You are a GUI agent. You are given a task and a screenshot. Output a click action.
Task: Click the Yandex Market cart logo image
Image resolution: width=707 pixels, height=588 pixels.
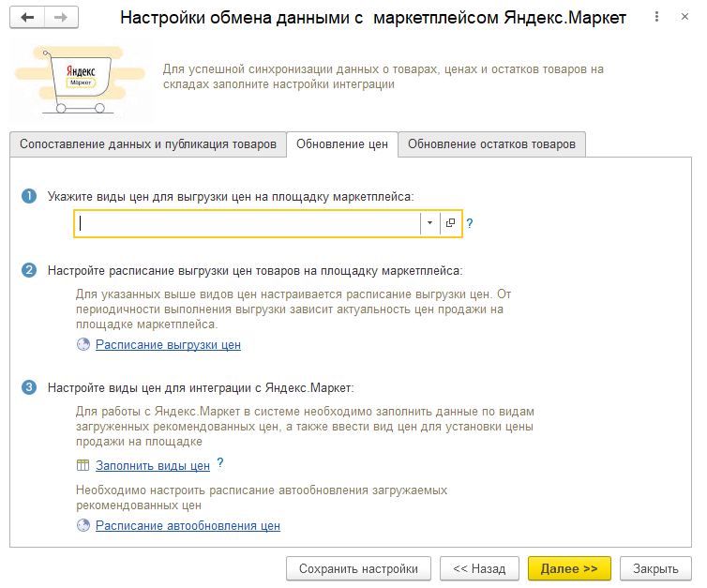[x=82, y=81]
